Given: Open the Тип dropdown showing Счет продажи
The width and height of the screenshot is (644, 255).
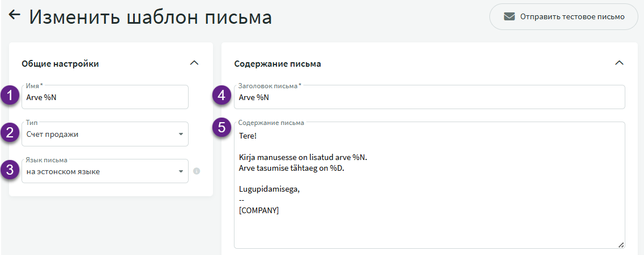Looking at the screenshot, I should (x=105, y=135).
